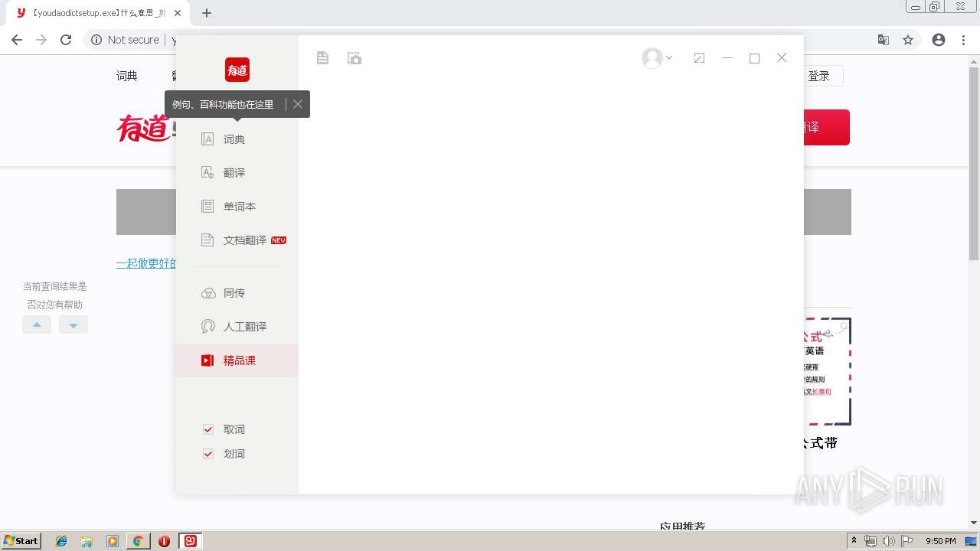Toggle the 取词 checkbox
980x551 pixels.
[x=207, y=429]
